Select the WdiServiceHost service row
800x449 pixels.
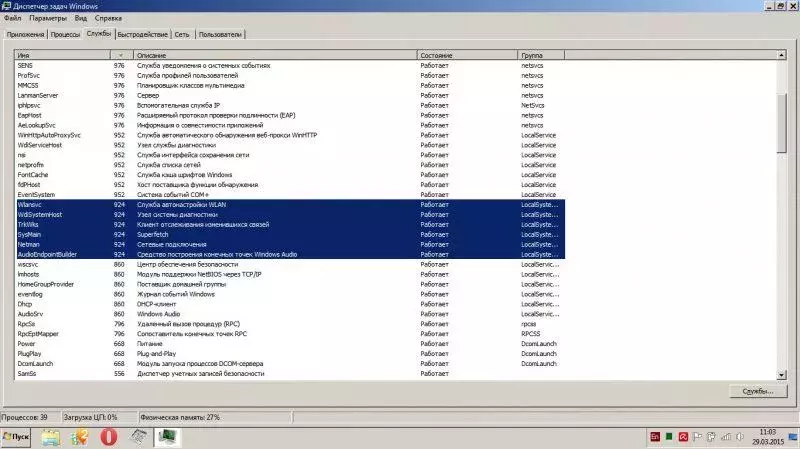[290, 145]
